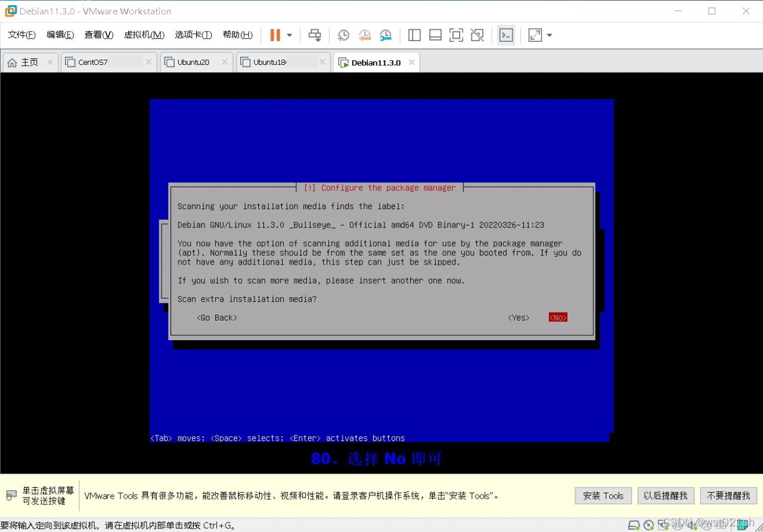Image resolution: width=763 pixels, height=532 pixels.
Task: Click the '单击虚拟屏幕 可发送按键' hint text
Action: [48, 496]
